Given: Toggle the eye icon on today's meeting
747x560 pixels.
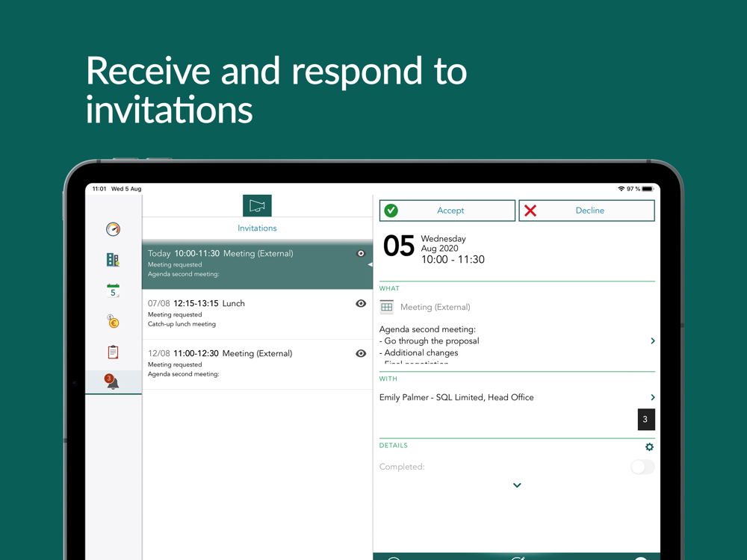Looking at the screenshot, I should point(361,253).
